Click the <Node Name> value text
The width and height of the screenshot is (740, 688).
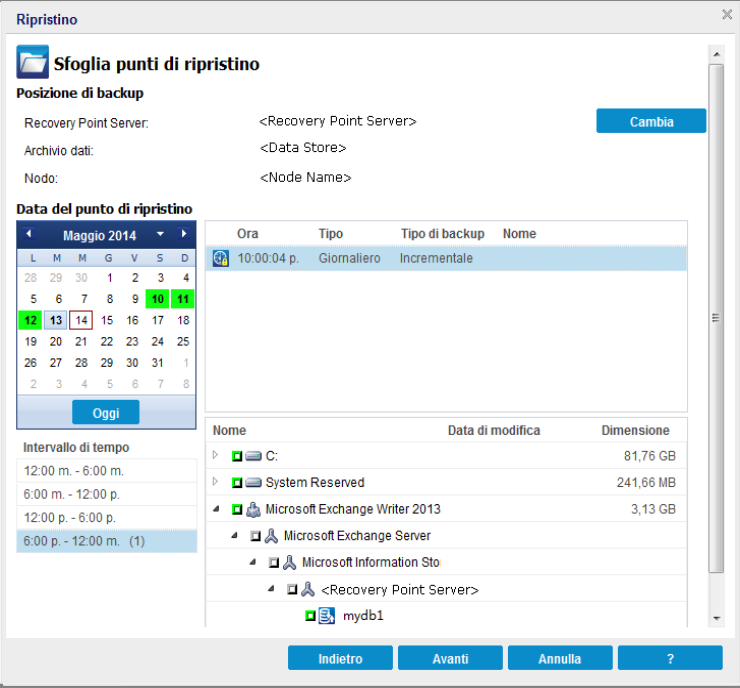coord(305,177)
